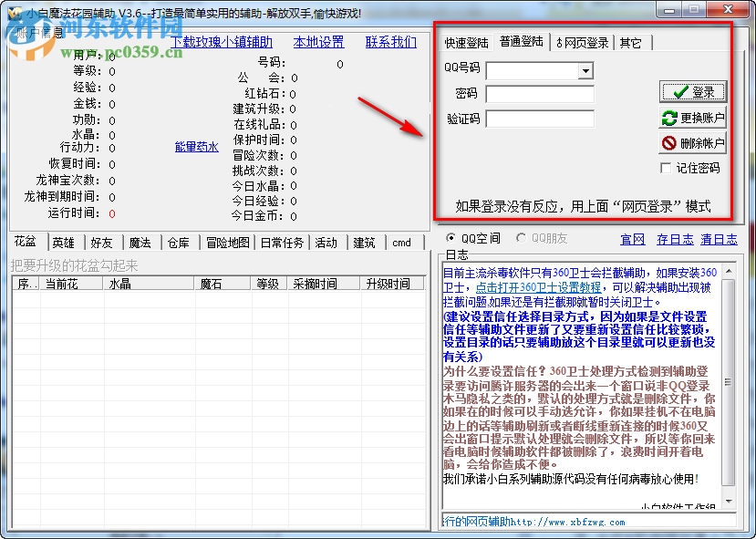Click the 更换帐户 switch account button
Screen dimensions: 756x539
[x=693, y=118]
